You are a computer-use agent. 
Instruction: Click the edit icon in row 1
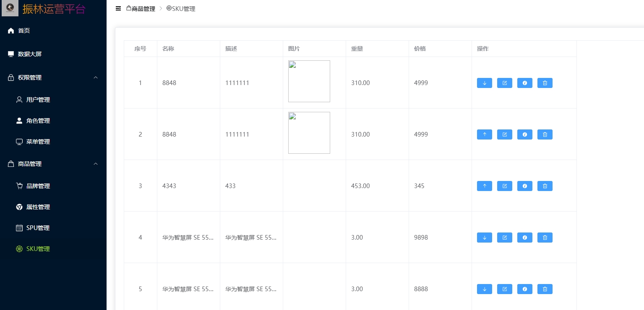click(504, 83)
